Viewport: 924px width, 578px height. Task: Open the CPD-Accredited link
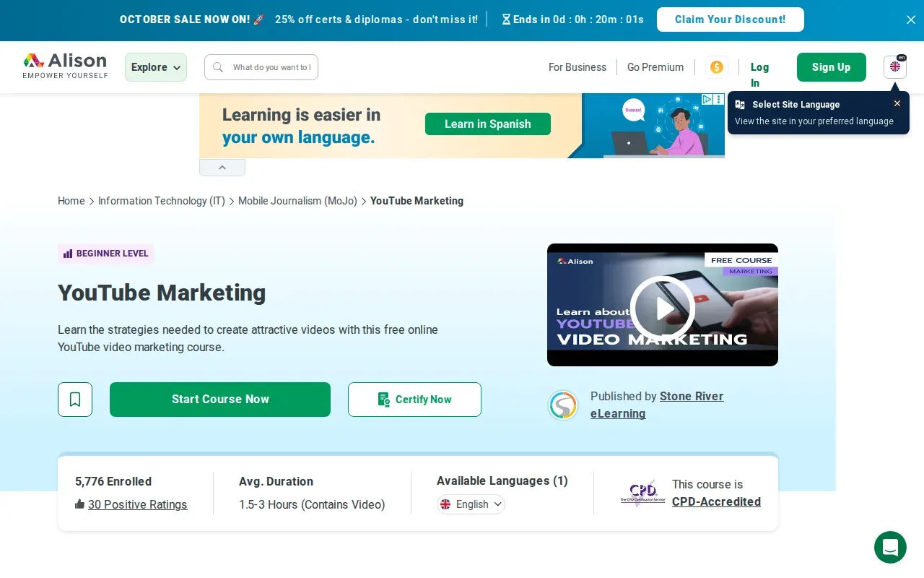716,501
